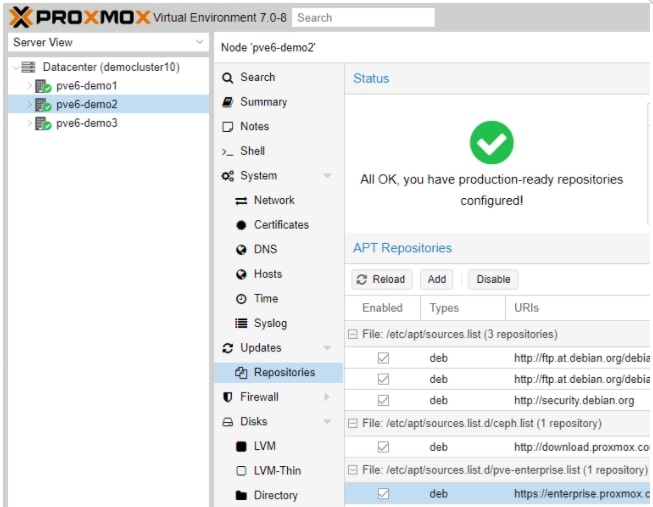
Task: Select the Datacenter (democluster10) label
Action: tap(111, 67)
